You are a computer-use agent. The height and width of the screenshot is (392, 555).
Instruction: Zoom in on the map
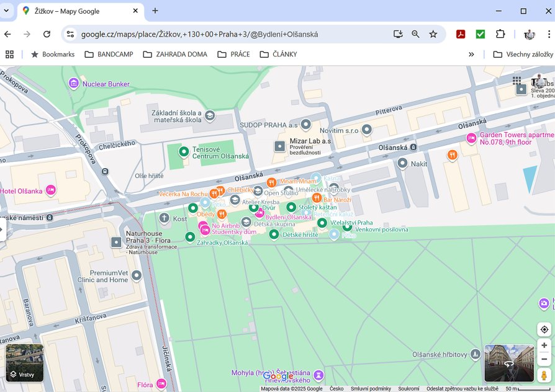tap(544, 345)
